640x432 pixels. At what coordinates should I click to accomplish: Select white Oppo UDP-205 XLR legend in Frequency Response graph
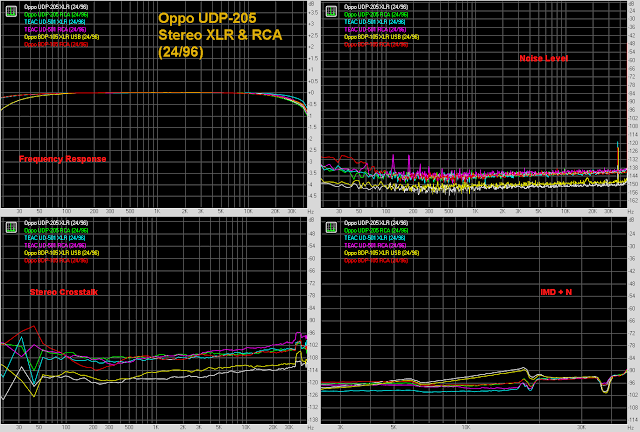(56, 7)
